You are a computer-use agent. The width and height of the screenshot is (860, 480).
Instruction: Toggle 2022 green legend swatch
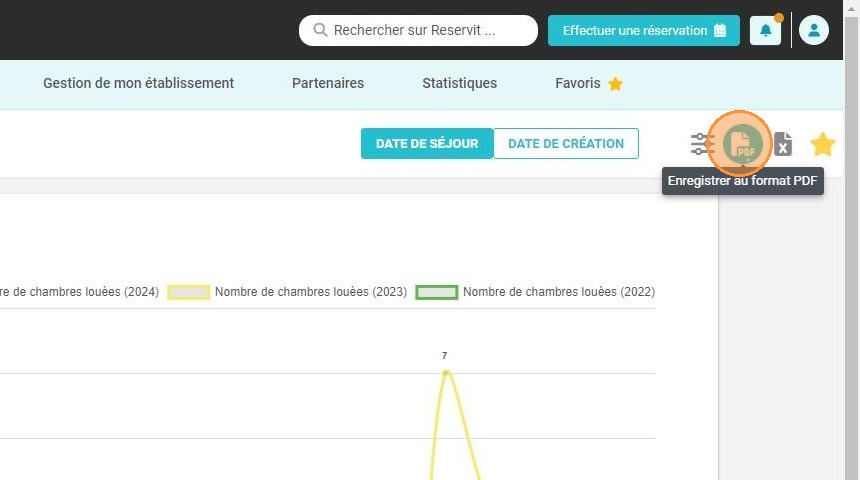pos(437,292)
